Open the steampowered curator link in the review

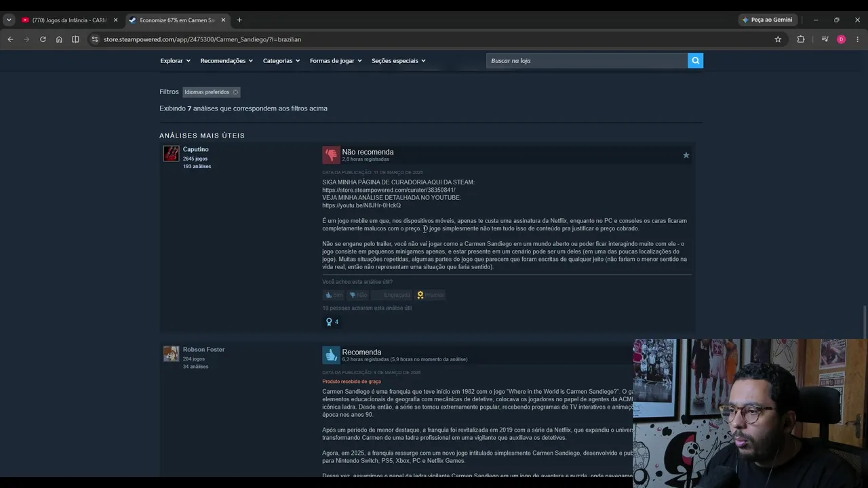coord(389,190)
